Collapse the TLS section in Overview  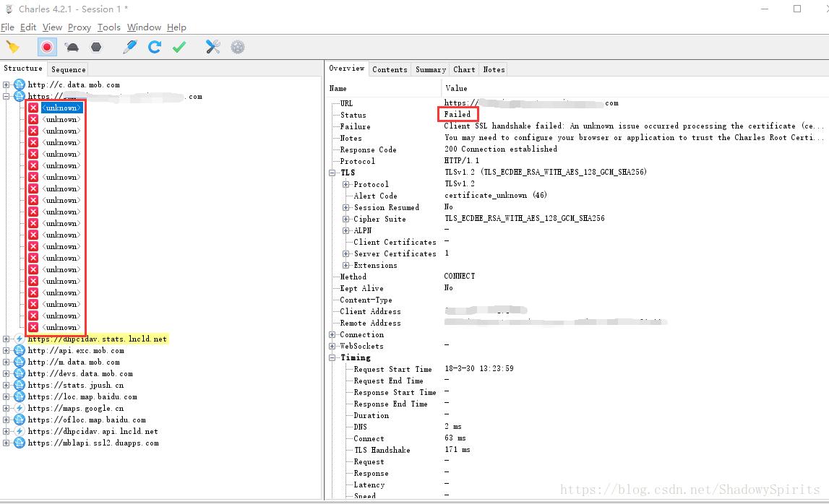coord(332,173)
